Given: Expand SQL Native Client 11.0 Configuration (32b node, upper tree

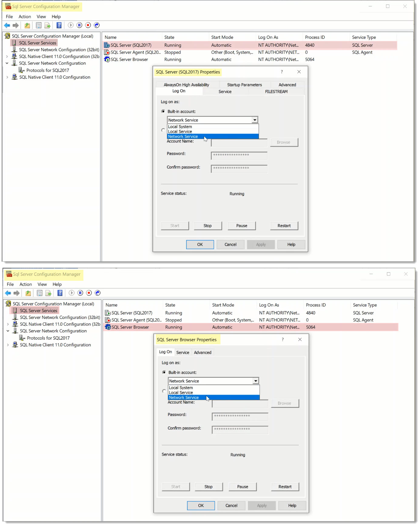Looking at the screenshot, I should (x=7, y=56).
